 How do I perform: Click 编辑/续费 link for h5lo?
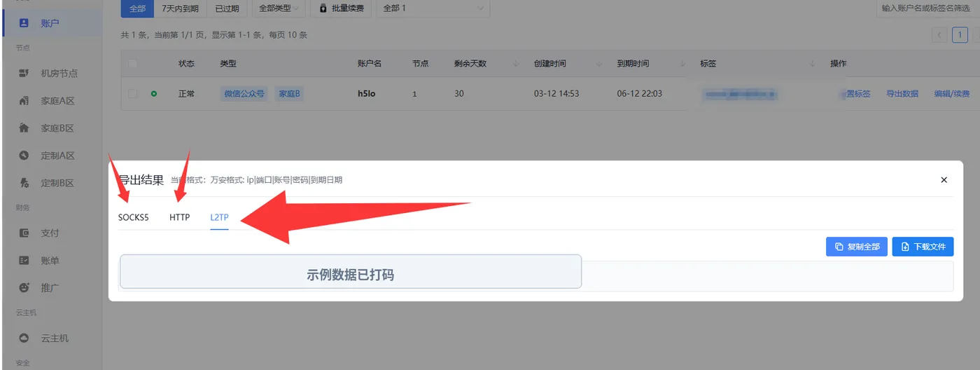[952, 93]
